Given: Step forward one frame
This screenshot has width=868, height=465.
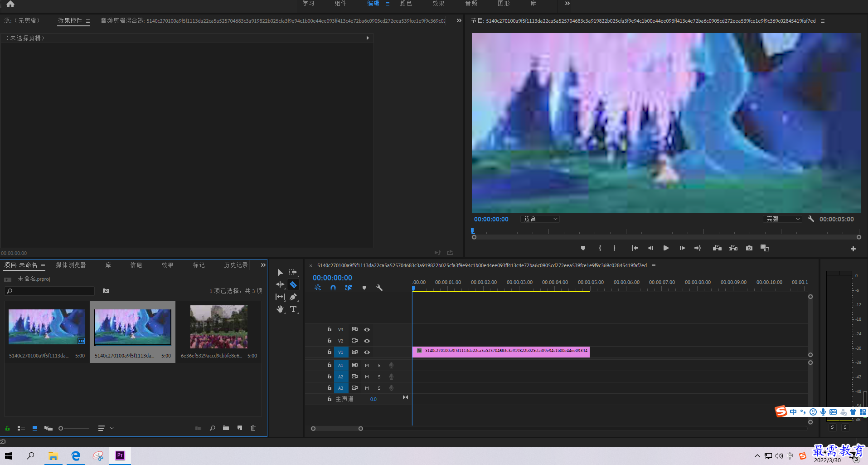Looking at the screenshot, I should (682, 248).
